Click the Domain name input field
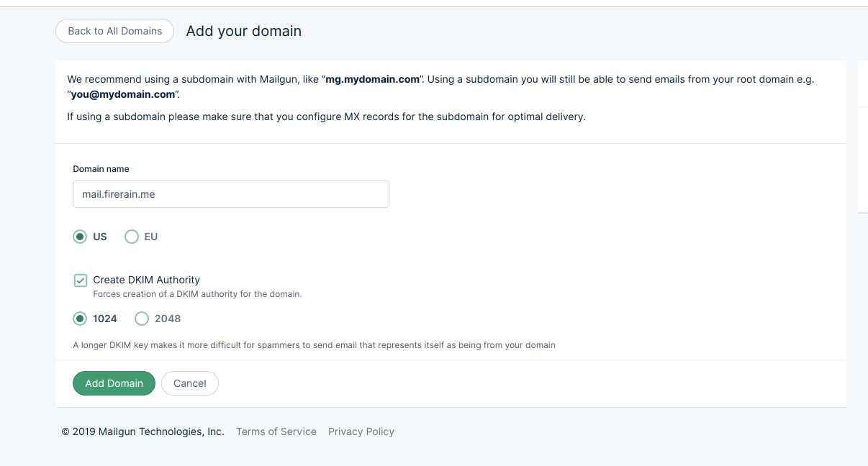 tap(231, 194)
